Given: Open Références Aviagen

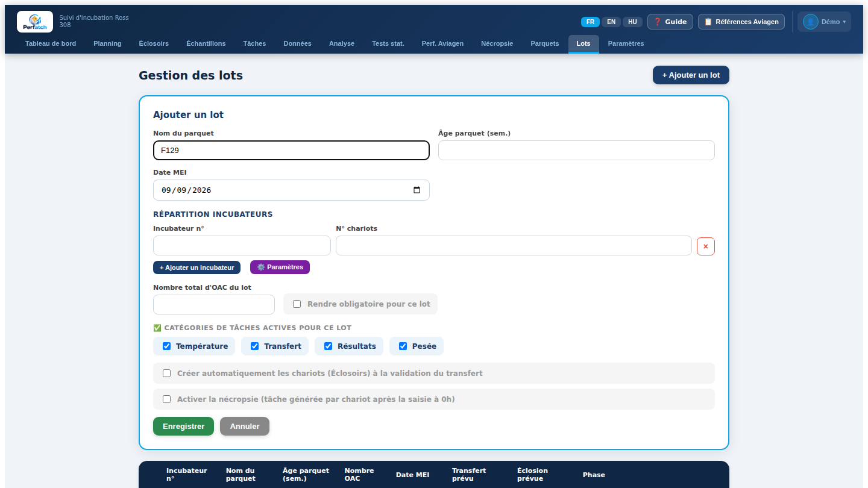Looking at the screenshot, I should [741, 22].
